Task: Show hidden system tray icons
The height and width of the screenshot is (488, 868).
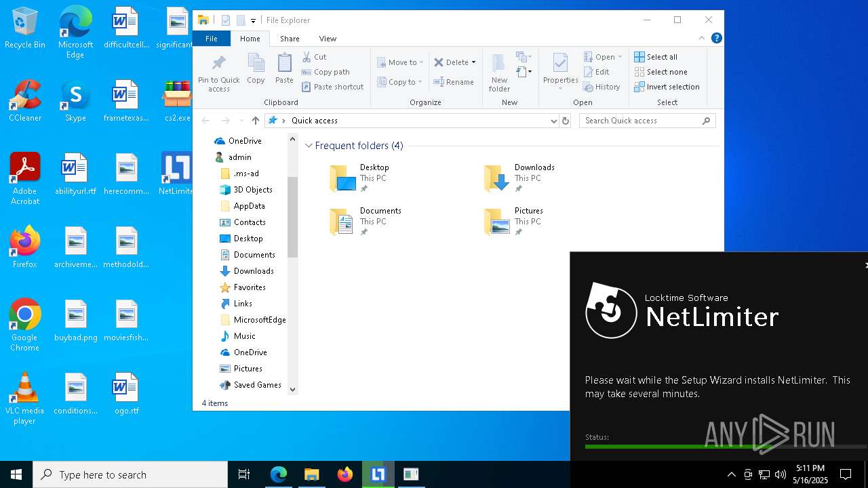Action: (x=731, y=474)
